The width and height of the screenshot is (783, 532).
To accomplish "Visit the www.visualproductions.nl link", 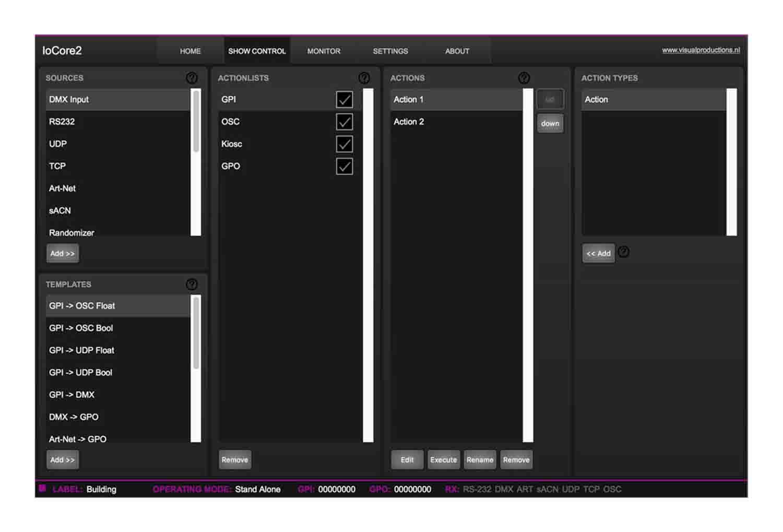I will [701, 50].
